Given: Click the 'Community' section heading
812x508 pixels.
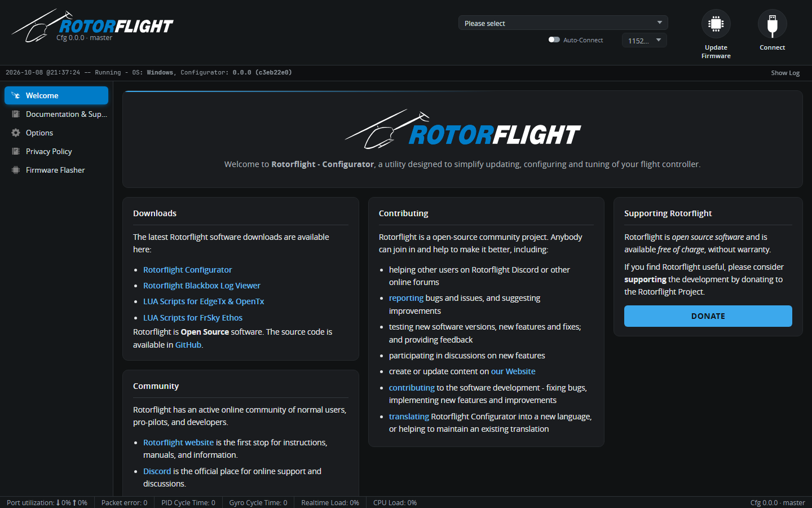Looking at the screenshot, I should pos(156,386).
